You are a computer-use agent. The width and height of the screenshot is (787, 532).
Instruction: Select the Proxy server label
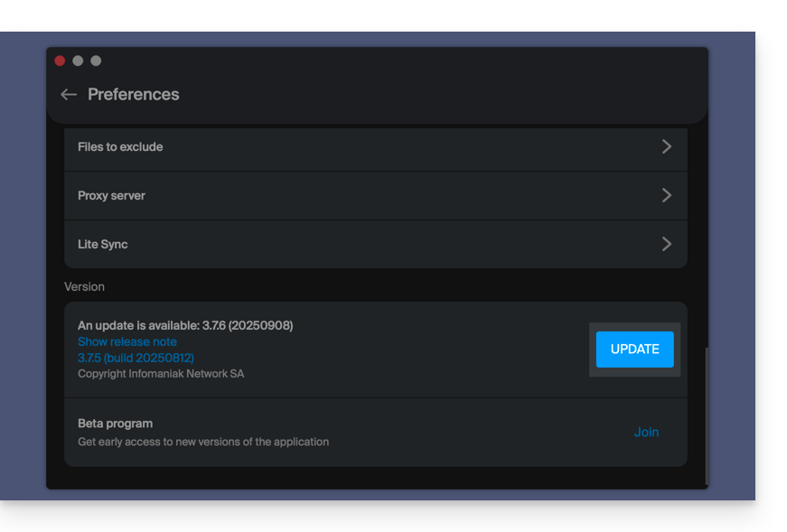[x=111, y=196]
